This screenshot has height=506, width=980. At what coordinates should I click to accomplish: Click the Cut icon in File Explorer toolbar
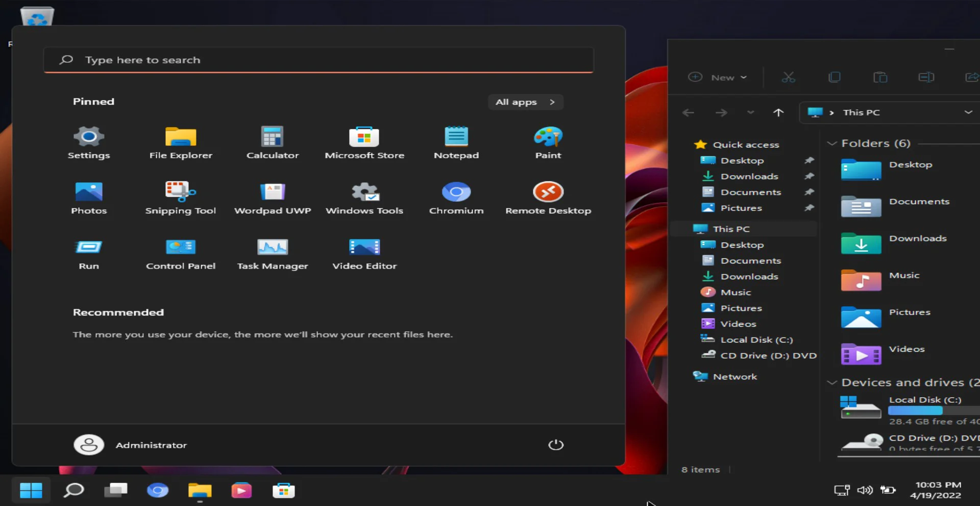coord(788,77)
